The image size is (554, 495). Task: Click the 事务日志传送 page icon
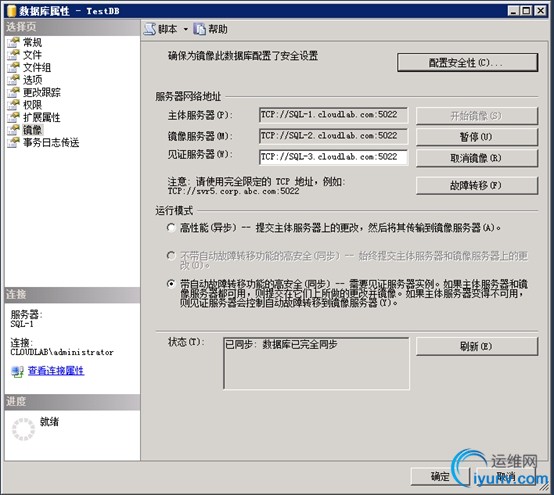coord(13,142)
